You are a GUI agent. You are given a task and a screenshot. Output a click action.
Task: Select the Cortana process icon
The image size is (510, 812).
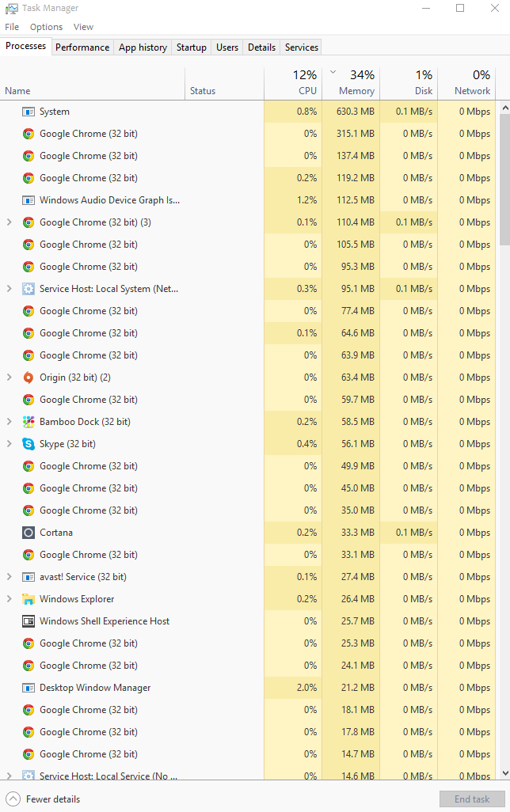pos(29,533)
